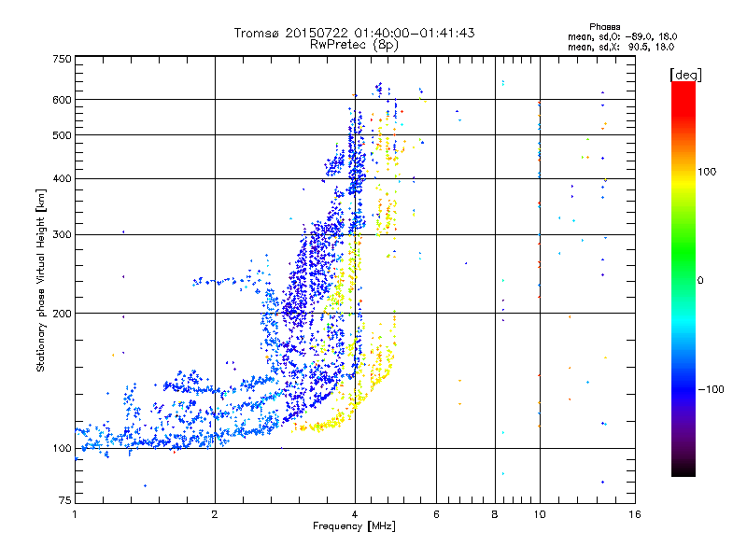Click the y-axis label "300"
Screen dimensions: 747x560
tap(62, 235)
